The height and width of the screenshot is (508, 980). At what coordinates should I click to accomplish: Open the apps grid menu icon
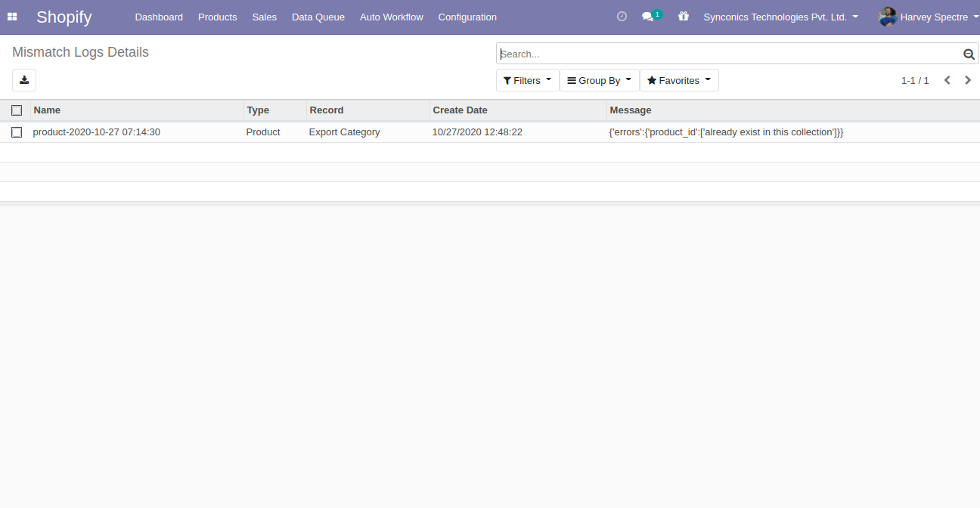tap(12, 17)
